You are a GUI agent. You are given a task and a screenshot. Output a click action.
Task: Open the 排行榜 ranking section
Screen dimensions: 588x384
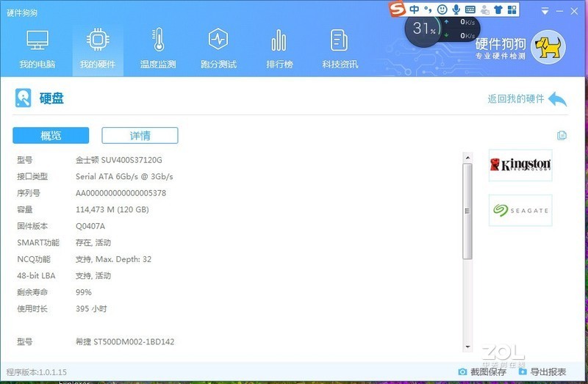tap(279, 48)
